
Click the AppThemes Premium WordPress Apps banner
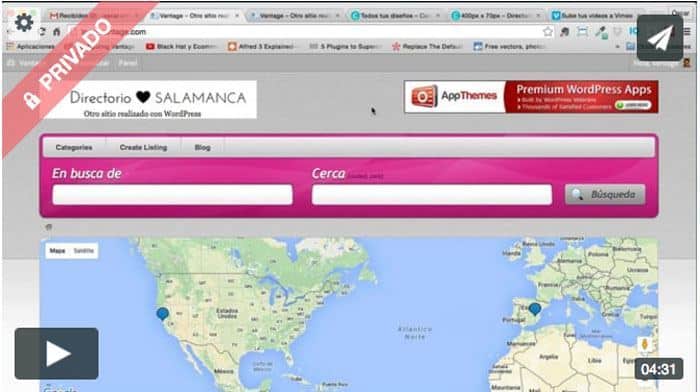(x=531, y=97)
